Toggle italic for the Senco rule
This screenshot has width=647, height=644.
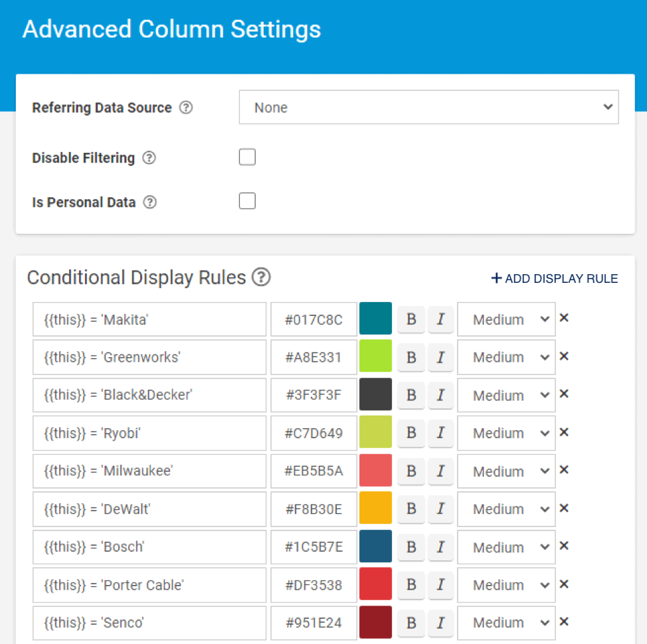click(x=440, y=623)
